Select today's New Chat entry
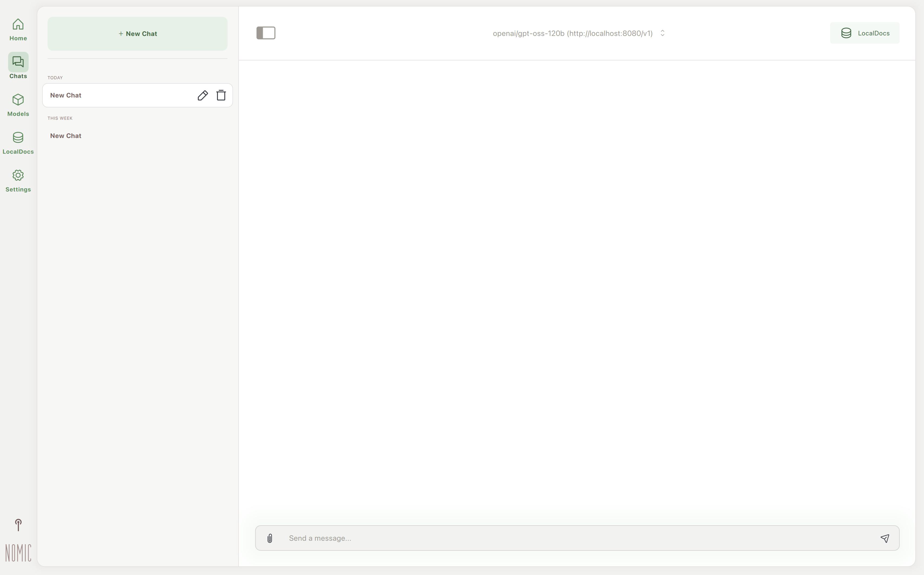 [114, 96]
